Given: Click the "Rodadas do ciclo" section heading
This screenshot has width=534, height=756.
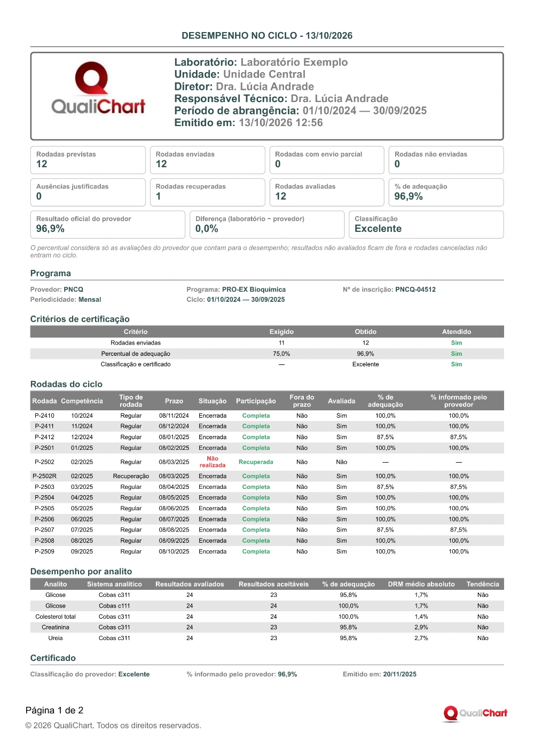Looking at the screenshot, I should pyautogui.click(x=67, y=384).
